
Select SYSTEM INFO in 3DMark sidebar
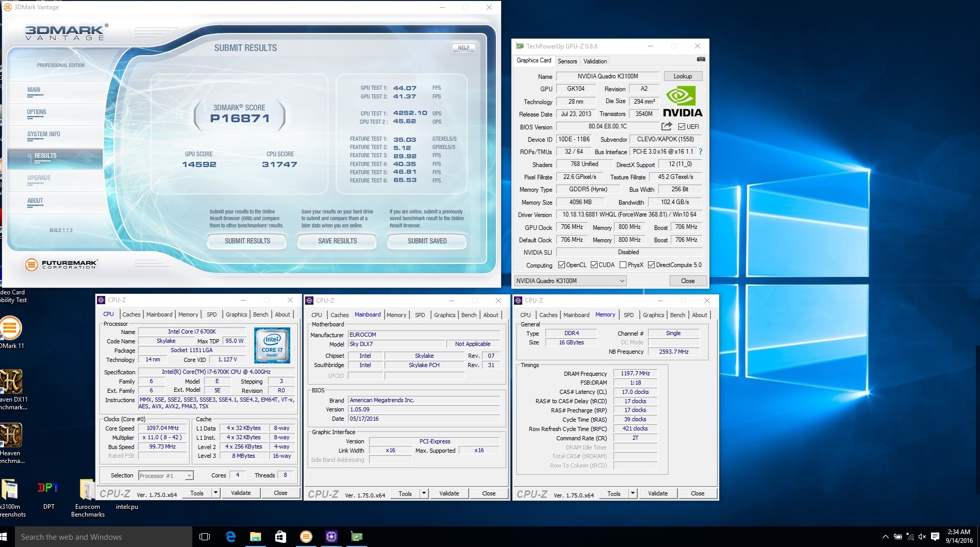pyautogui.click(x=44, y=134)
